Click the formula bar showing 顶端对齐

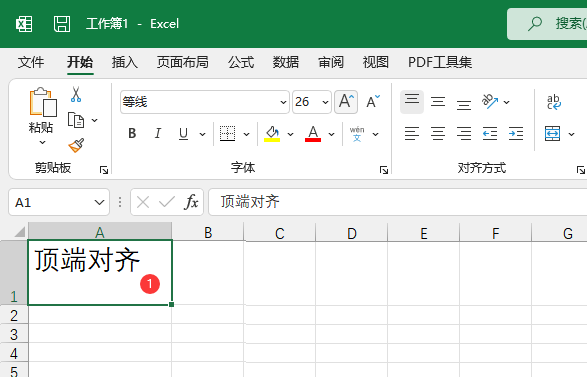pyautogui.click(x=398, y=202)
